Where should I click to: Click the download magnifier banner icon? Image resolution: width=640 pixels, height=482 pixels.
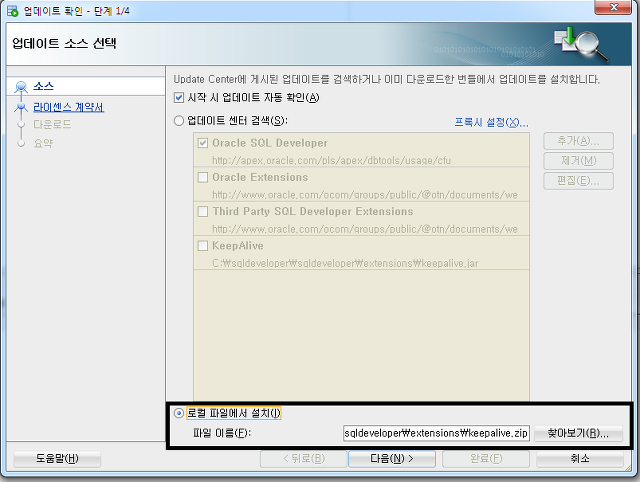581,44
